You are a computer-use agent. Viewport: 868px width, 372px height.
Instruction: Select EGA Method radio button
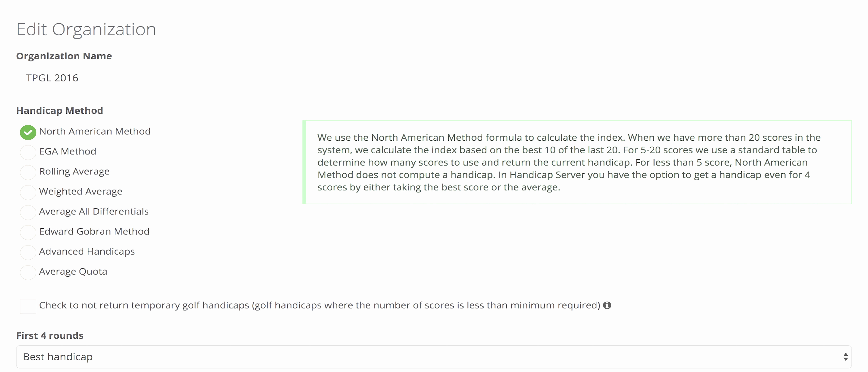(28, 152)
